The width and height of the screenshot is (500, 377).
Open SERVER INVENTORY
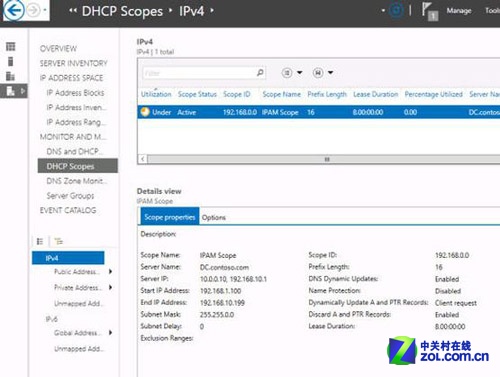coord(74,63)
